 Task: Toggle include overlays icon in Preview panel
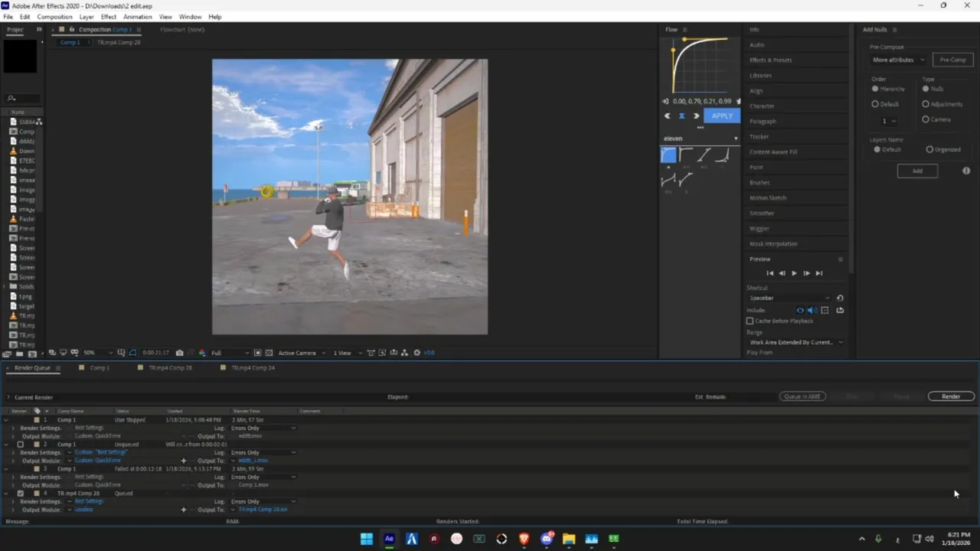point(825,310)
